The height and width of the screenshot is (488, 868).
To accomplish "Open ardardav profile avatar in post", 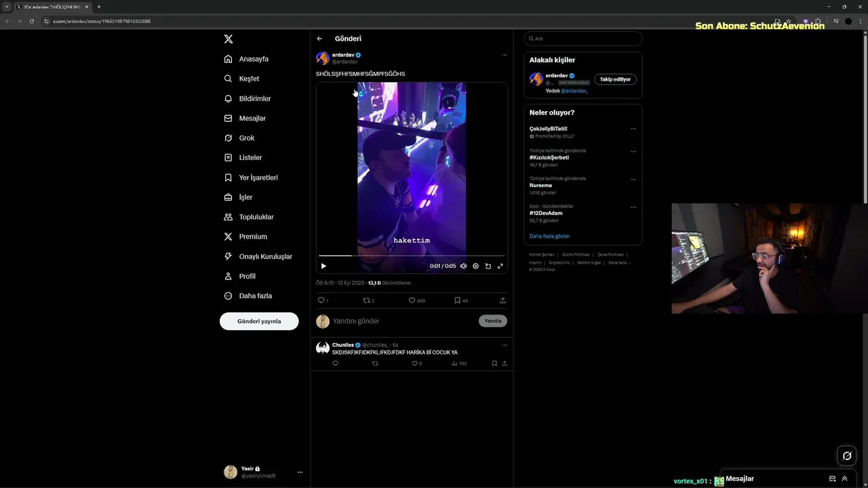I will tap(323, 58).
